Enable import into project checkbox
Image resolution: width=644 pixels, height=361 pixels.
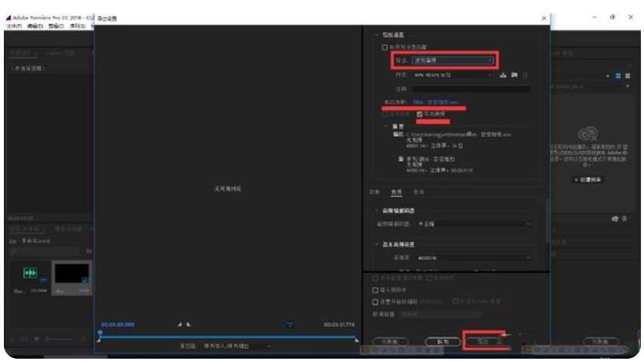coord(376,290)
